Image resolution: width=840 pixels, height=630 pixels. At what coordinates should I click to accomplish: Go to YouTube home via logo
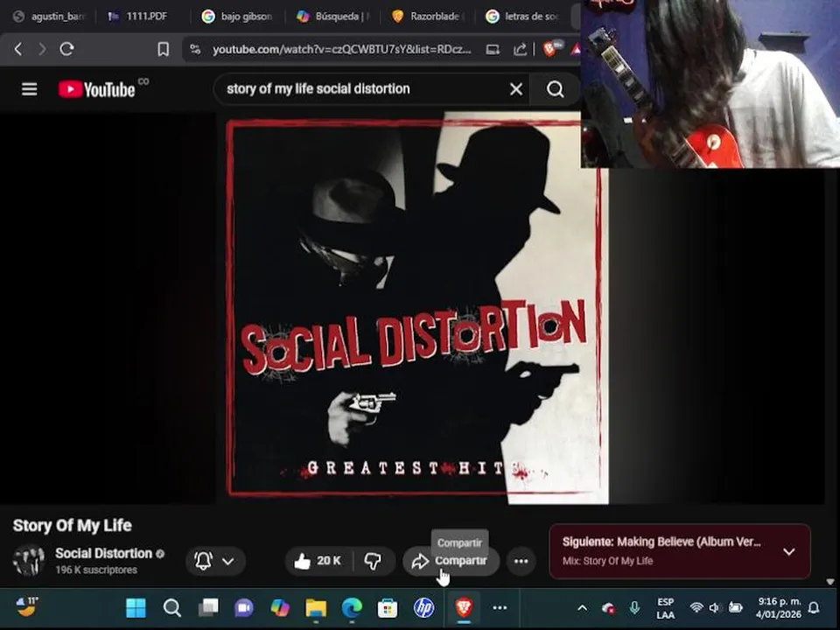(x=97, y=89)
